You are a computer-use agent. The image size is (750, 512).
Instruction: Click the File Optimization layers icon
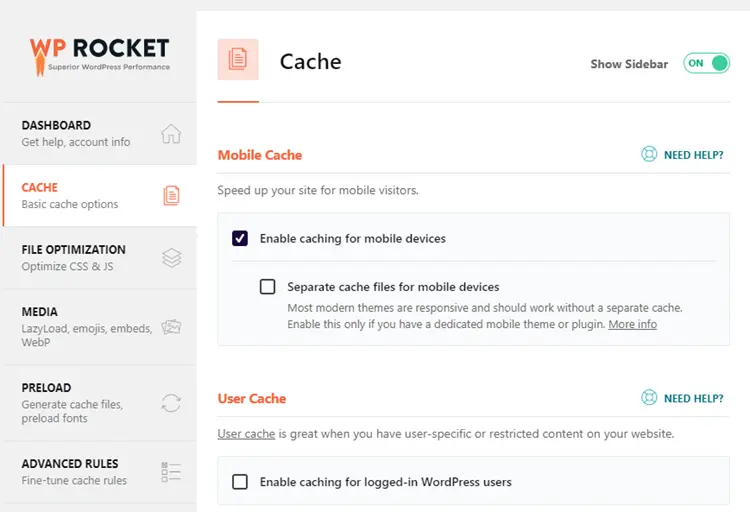click(x=171, y=258)
